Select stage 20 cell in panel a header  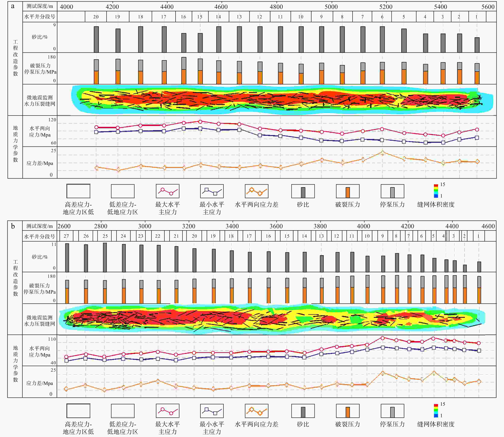click(x=96, y=17)
